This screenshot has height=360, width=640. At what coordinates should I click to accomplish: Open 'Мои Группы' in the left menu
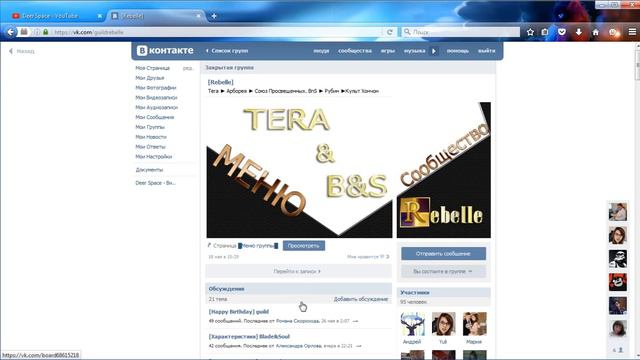click(x=150, y=127)
